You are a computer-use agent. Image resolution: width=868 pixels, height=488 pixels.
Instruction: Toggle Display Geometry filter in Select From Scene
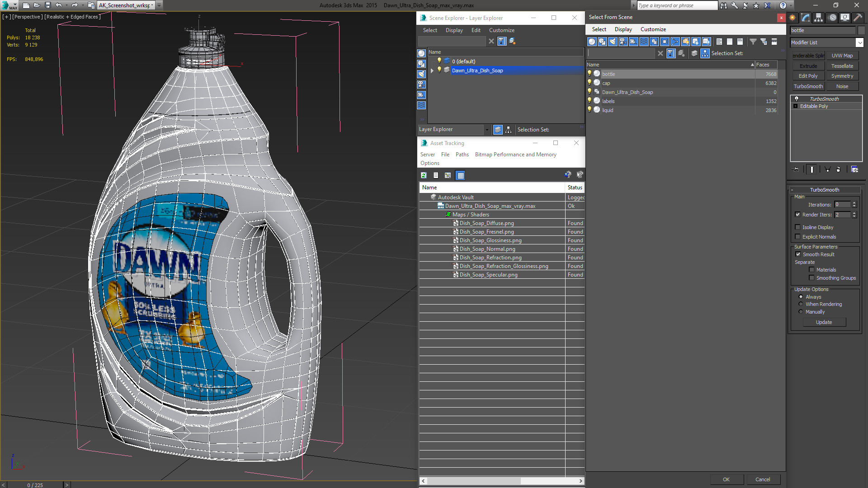coord(592,42)
